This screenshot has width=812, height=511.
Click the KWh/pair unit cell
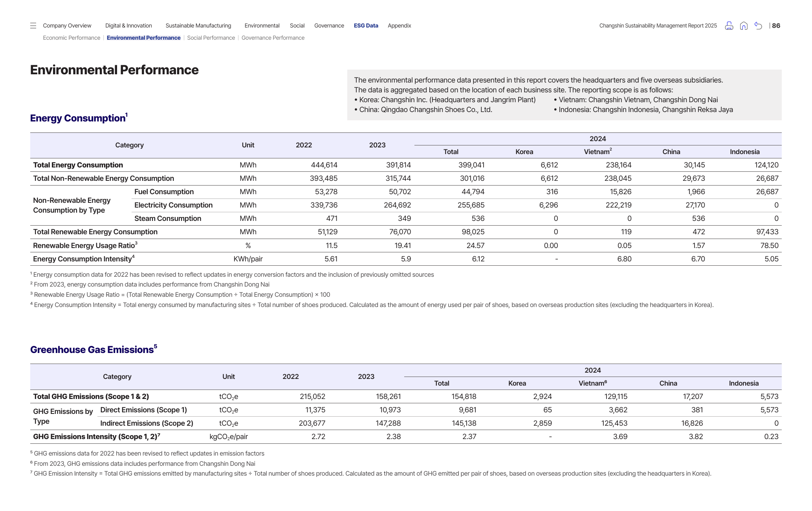click(x=248, y=259)
